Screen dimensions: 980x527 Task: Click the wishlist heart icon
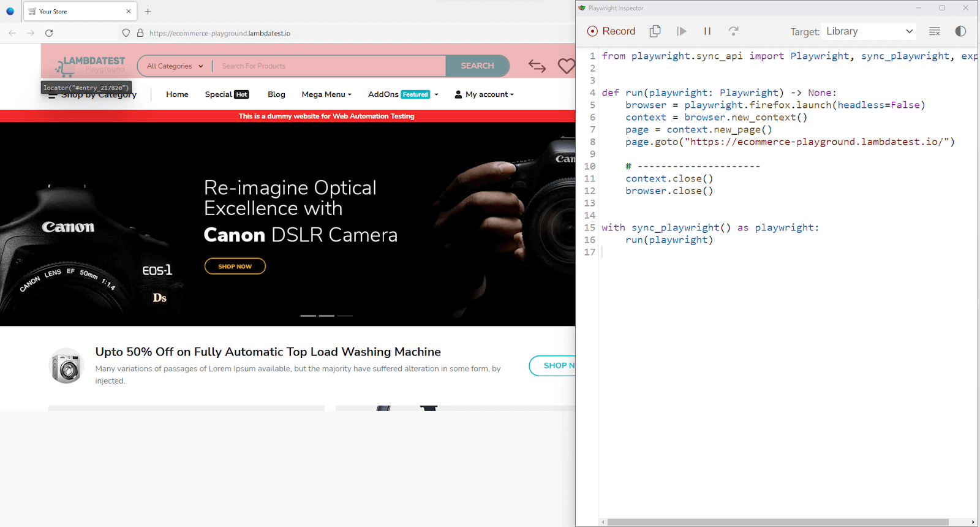[566, 66]
